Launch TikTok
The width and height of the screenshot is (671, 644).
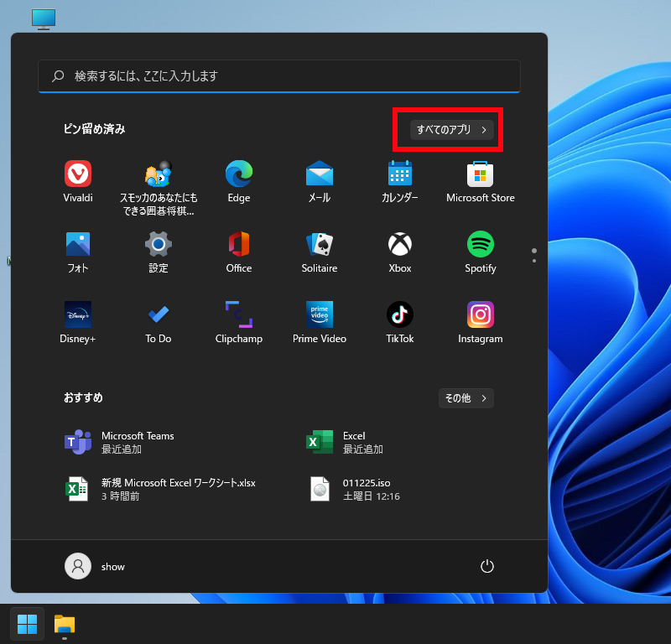[400, 323]
